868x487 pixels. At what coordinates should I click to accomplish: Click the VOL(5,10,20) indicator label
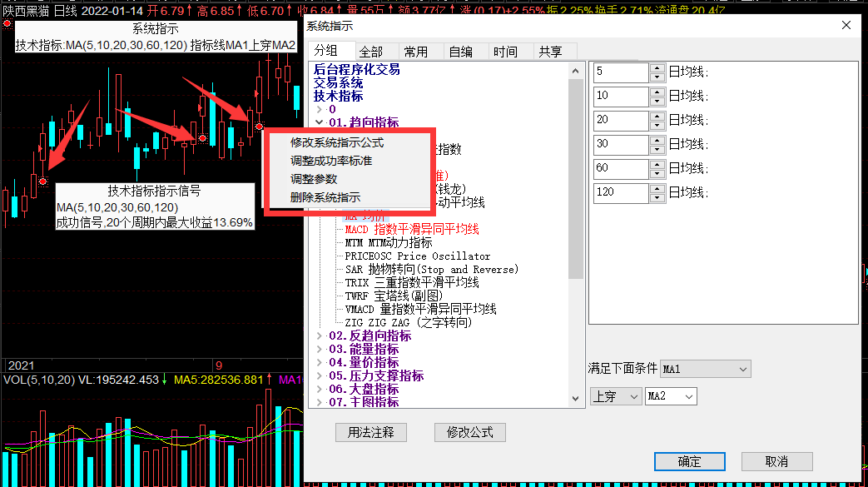click(39, 380)
